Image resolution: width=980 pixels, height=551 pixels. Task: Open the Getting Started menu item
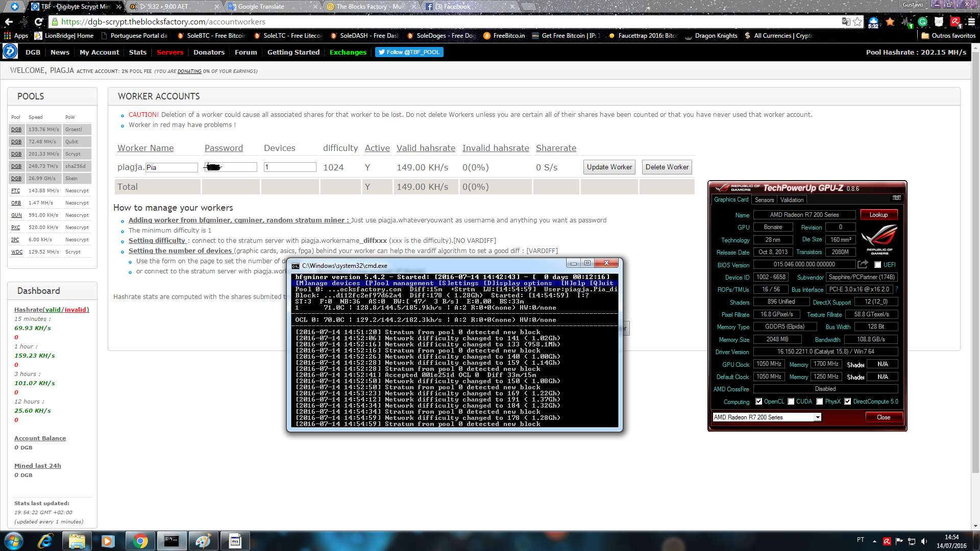coord(293,52)
